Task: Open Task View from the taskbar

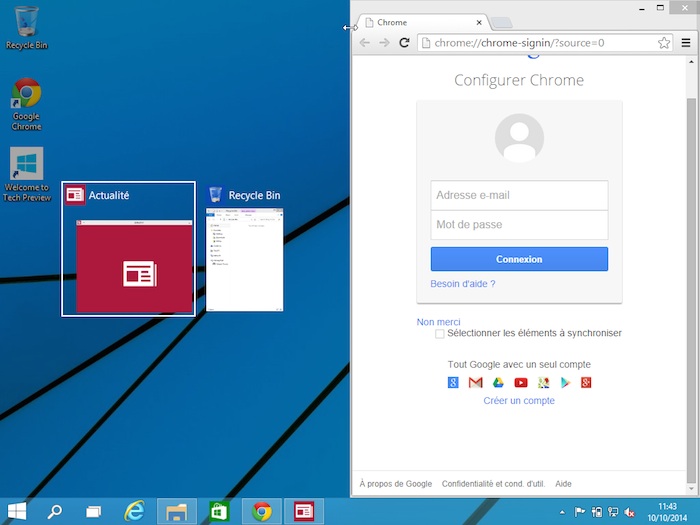Action: [x=93, y=511]
